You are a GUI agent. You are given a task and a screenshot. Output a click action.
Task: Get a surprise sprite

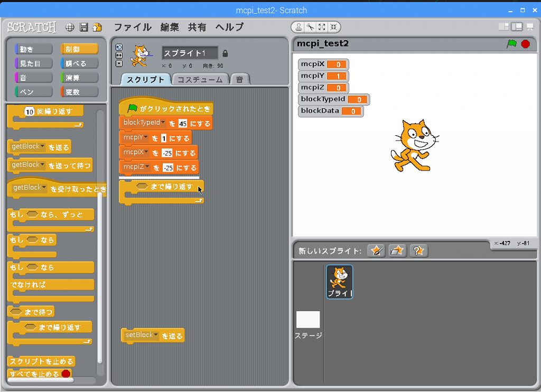click(418, 250)
